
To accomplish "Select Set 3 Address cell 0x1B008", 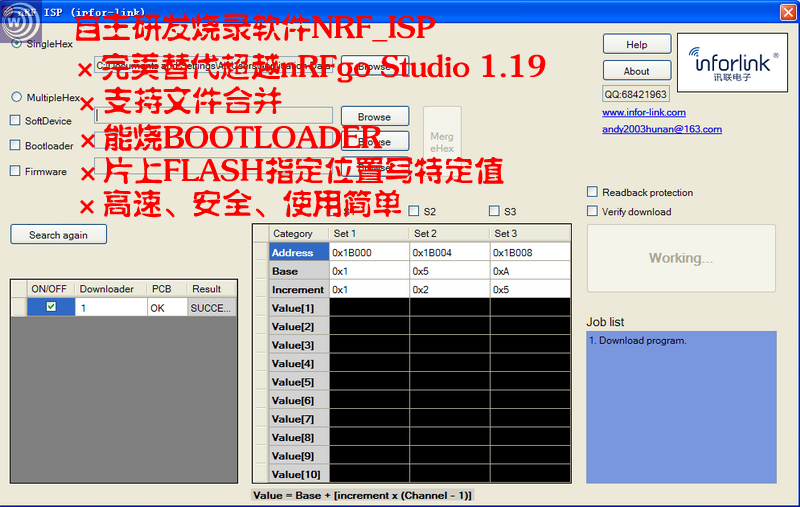I will click(x=530, y=252).
